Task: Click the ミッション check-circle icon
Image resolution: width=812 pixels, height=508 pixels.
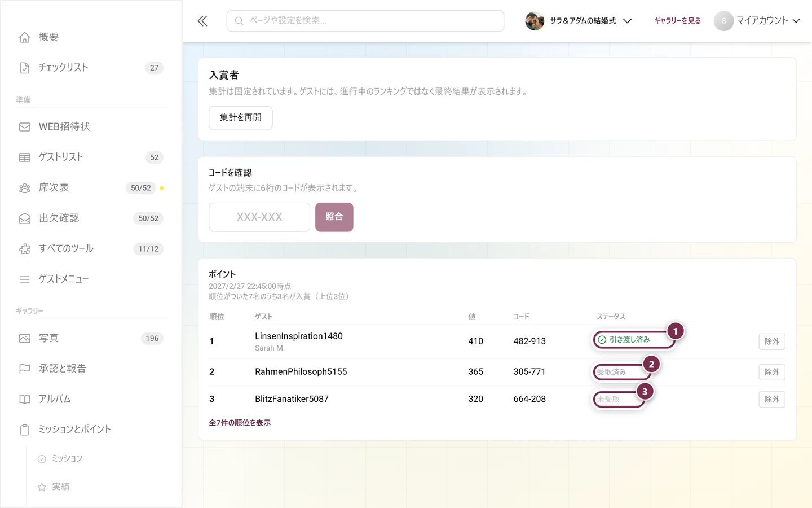Action: tap(42, 459)
